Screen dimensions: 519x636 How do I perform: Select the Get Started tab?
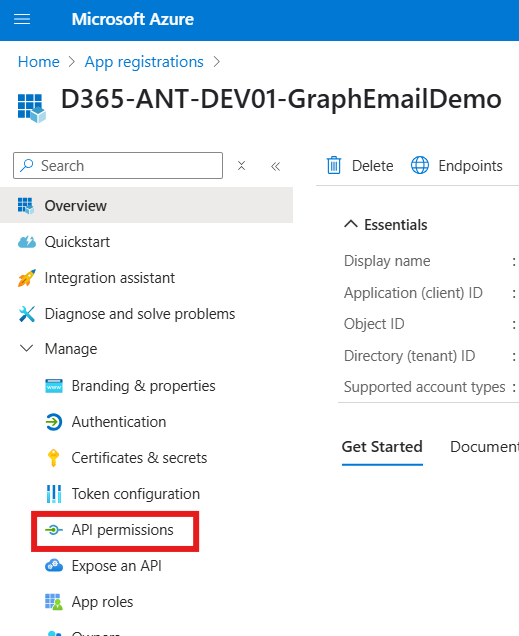pos(382,447)
